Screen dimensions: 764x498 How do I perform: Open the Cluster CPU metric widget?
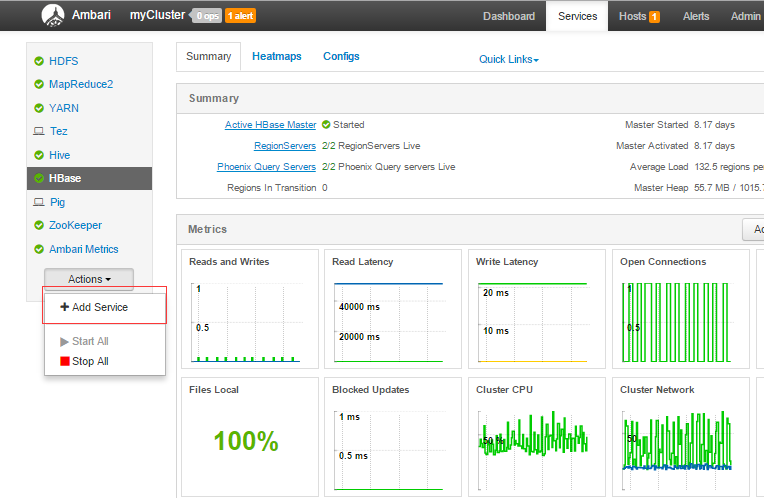pyautogui.click(x=537, y=437)
